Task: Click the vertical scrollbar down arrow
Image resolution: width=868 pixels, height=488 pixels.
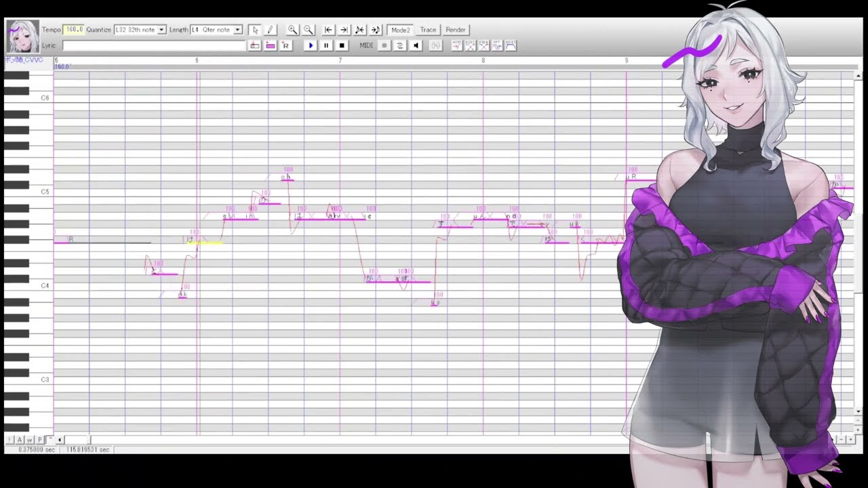Action: point(859,411)
